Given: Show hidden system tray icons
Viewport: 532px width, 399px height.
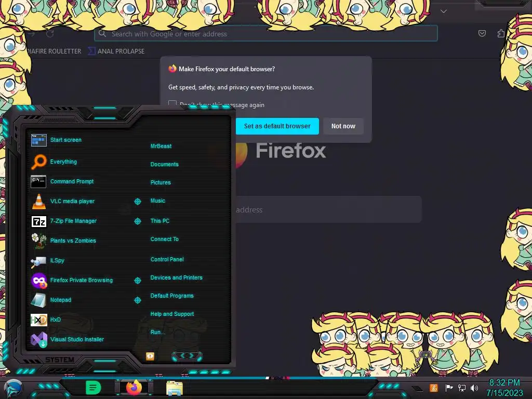Looking at the screenshot, I should click(x=417, y=389).
